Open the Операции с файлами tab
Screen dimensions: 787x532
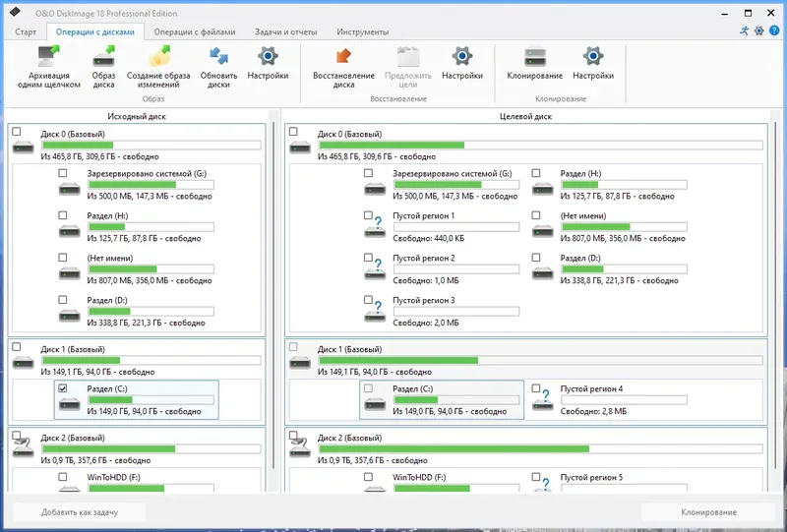[195, 31]
